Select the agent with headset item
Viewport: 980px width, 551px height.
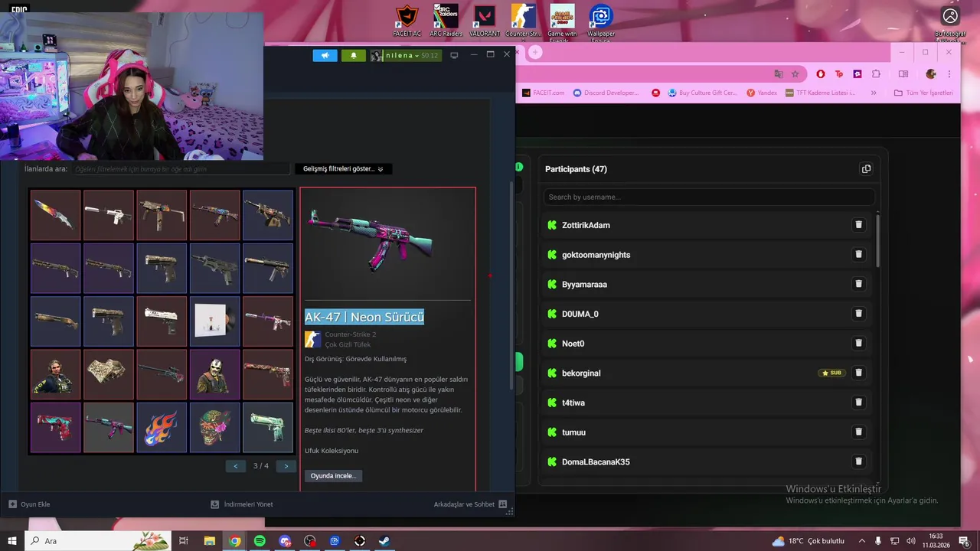pos(56,374)
